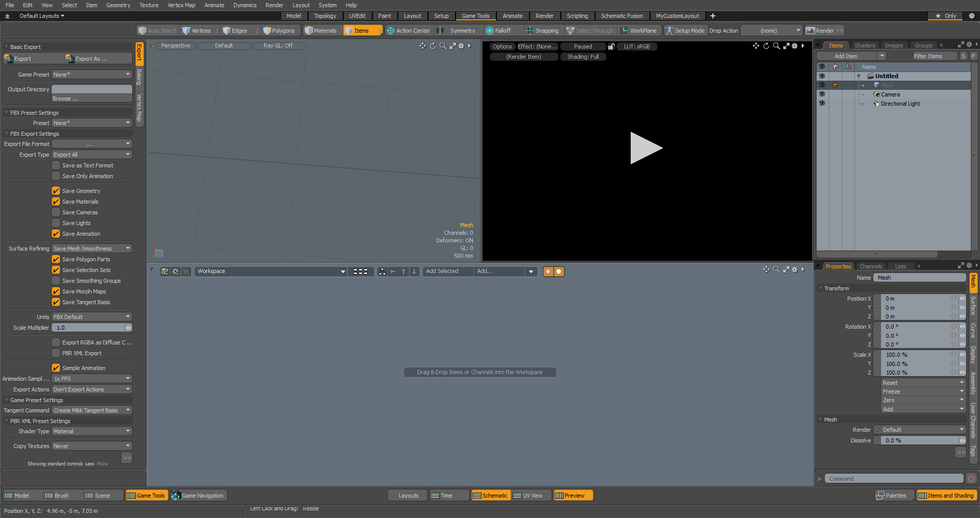Enable Save Cameras checkbox
Viewport: 980px width, 518px height.
pyautogui.click(x=56, y=212)
